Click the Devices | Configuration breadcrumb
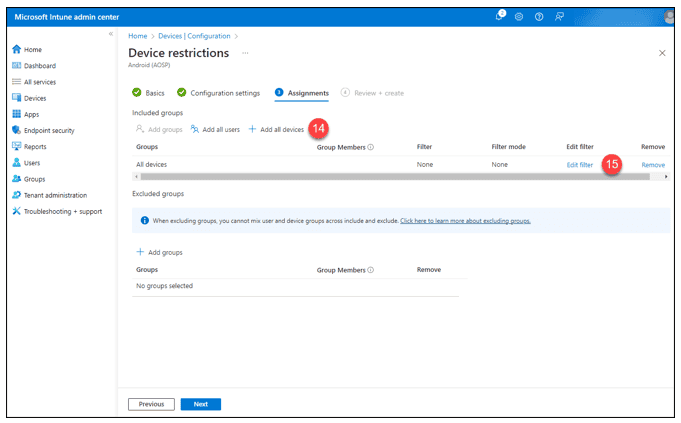The image size is (681, 423). 194,36
